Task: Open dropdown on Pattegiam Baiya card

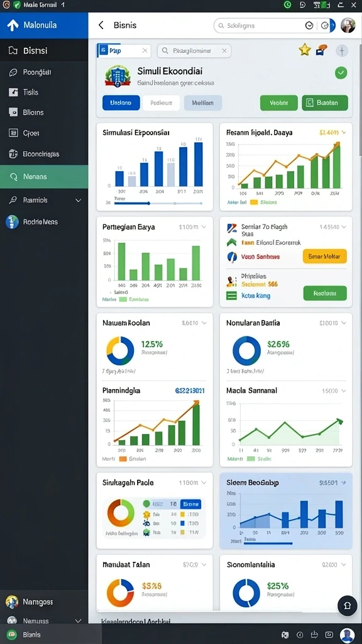Action: coord(204,226)
